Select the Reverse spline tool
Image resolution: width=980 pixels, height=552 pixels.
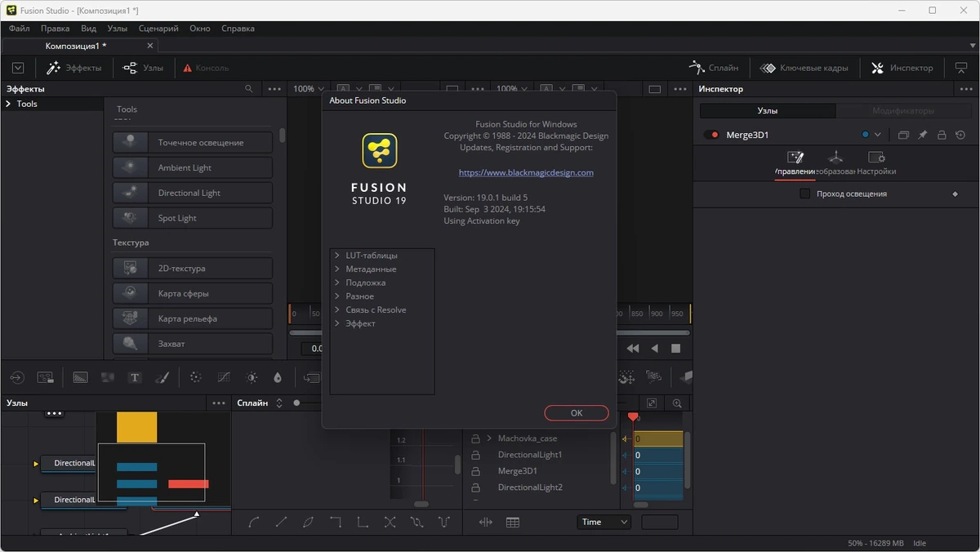390,522
